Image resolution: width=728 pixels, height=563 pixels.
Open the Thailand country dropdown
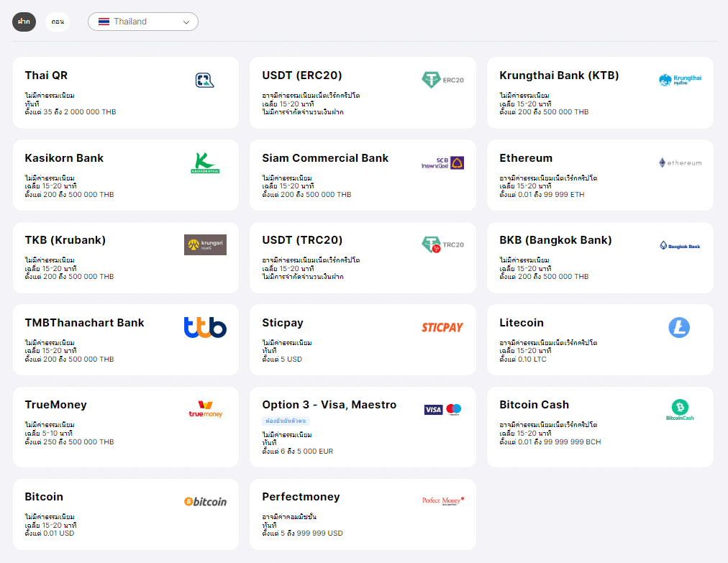click(x=143, y=22)
